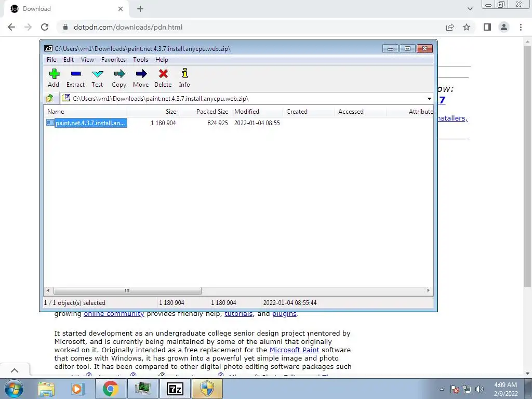The image size is (532, 399).
Task: Click the modified date 2022-01-04 08:55
Action: tap(257, 123)
